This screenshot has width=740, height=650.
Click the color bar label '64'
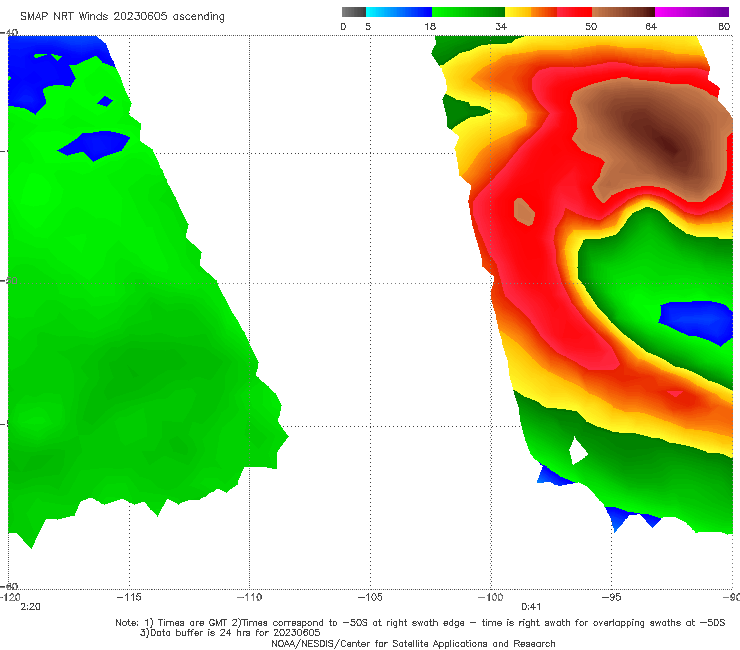(x=651, y=26)
